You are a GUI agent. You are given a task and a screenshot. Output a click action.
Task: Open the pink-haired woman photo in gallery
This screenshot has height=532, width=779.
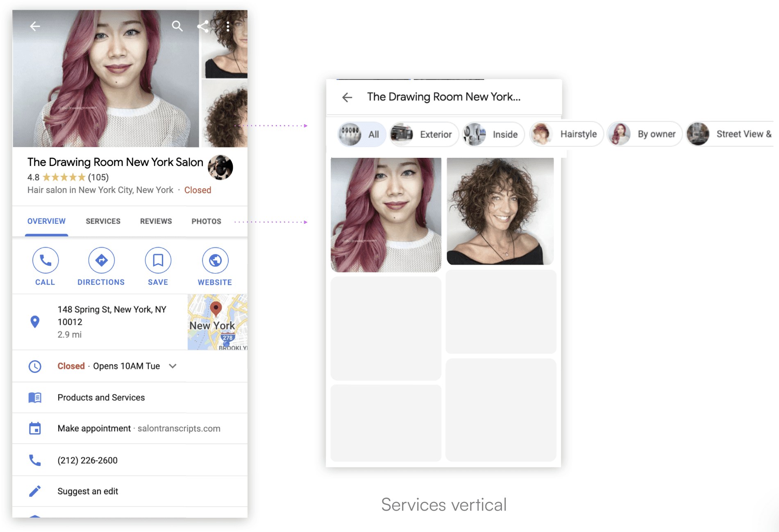point(386,215)
